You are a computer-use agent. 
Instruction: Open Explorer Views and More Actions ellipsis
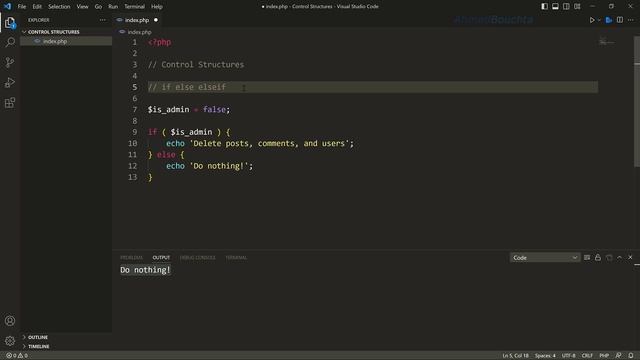click(102, 20)
